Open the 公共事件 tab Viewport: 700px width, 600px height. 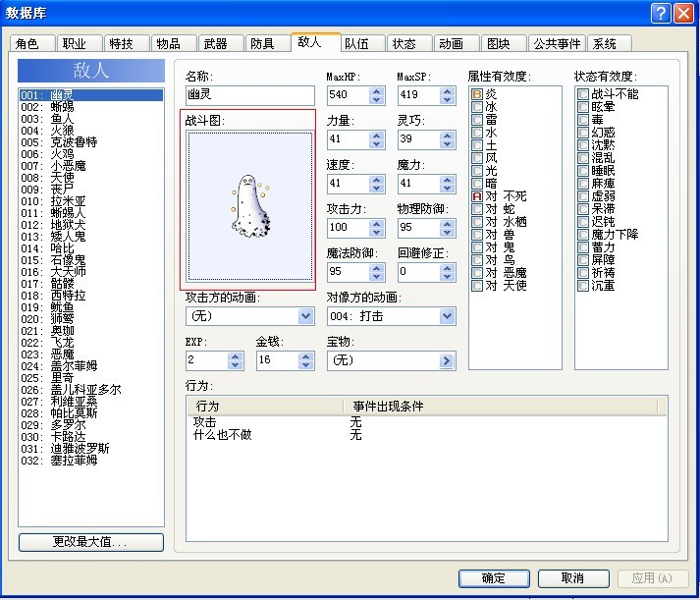click(557, 44)
